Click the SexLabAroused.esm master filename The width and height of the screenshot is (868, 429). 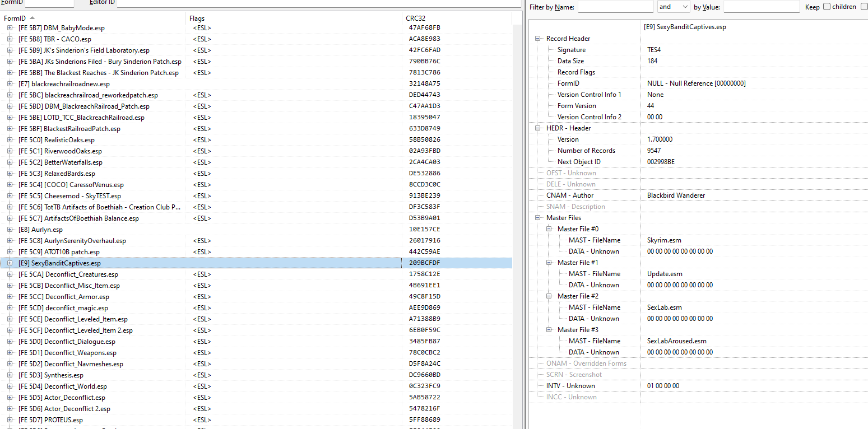676,341
